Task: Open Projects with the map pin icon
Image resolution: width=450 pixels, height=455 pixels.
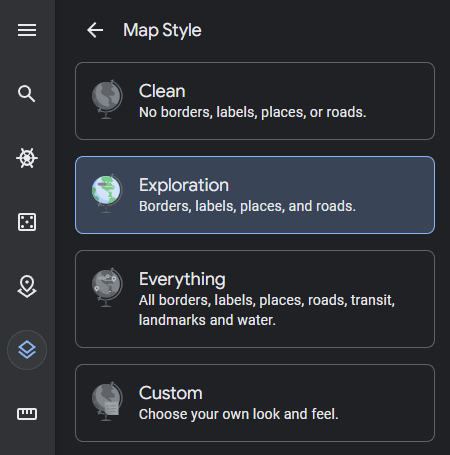Action: 27,286
